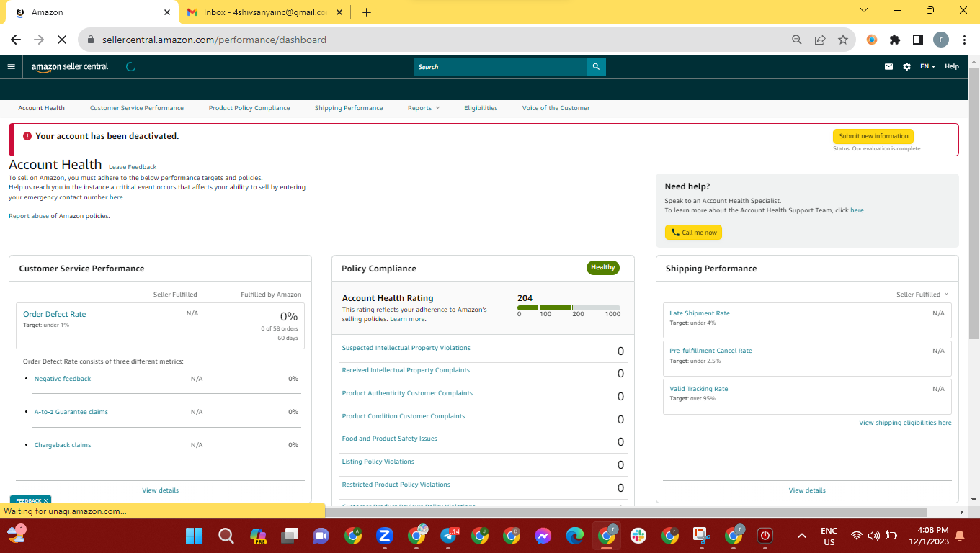This screenshot has width=980, height=553.
Task: Go back to the previous page
Action: pos(16,40)
